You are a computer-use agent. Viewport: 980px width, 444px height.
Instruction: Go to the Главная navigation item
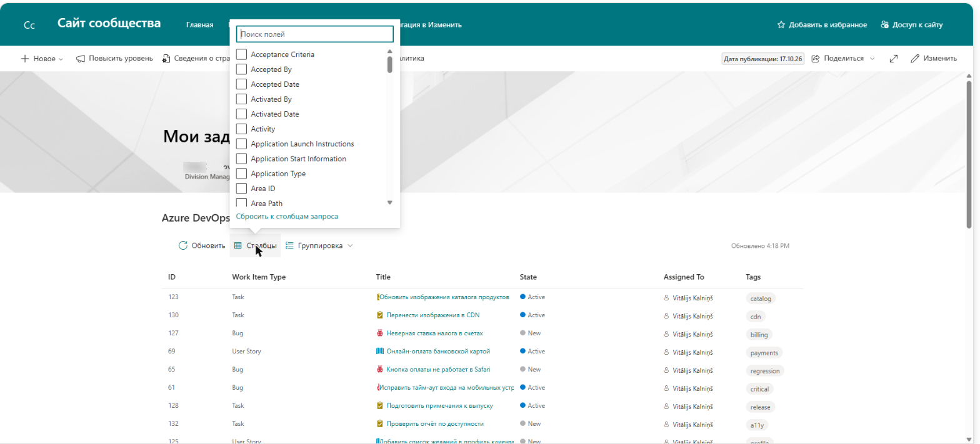point(200,25)
